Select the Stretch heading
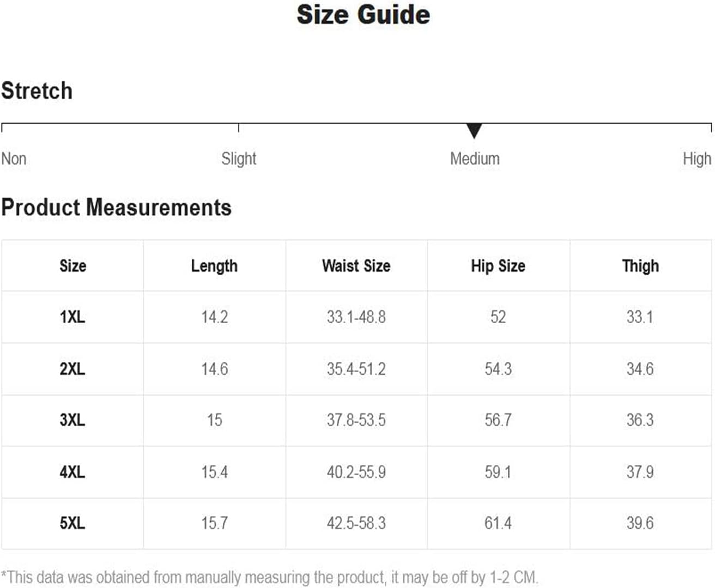Viewport: 715px width, 588px height. pos(37,90)
